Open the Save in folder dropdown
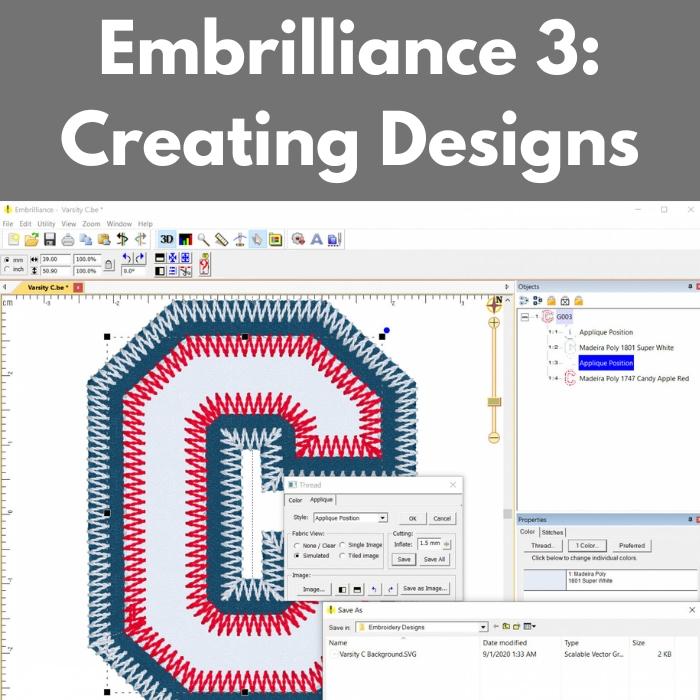Screen dimensions: 700x700 [483, 627]
